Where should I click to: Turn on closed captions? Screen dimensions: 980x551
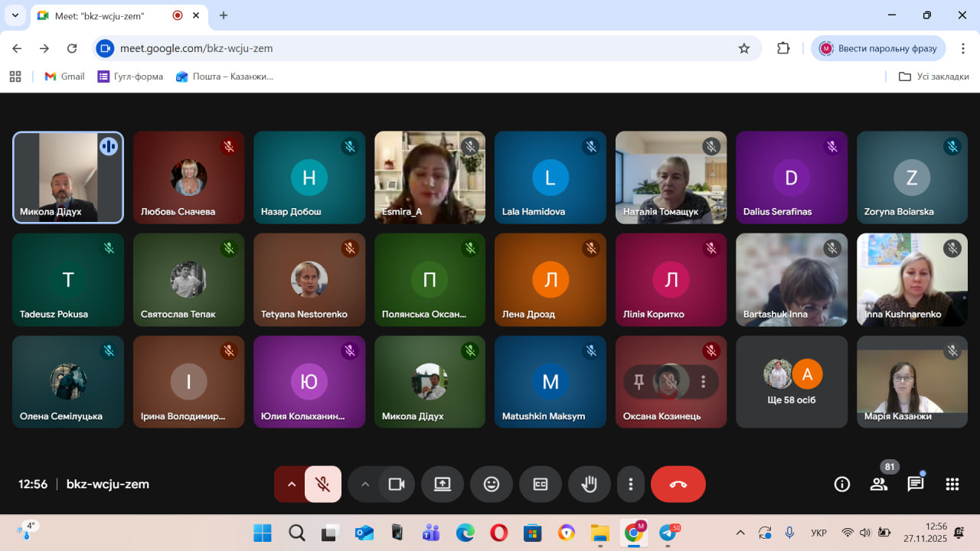point(541,484)
